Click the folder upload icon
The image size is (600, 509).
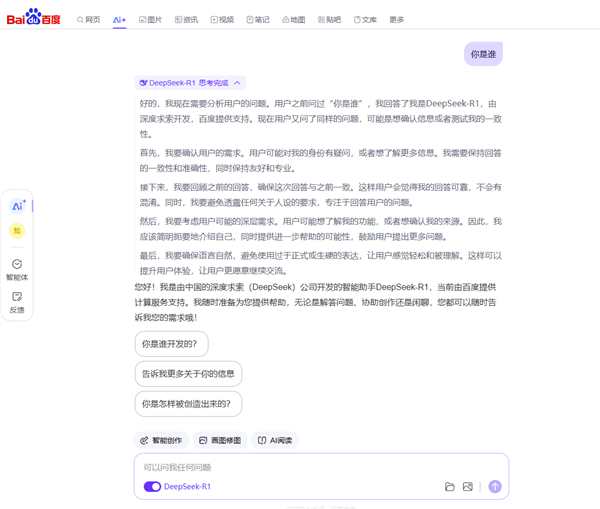450,487
